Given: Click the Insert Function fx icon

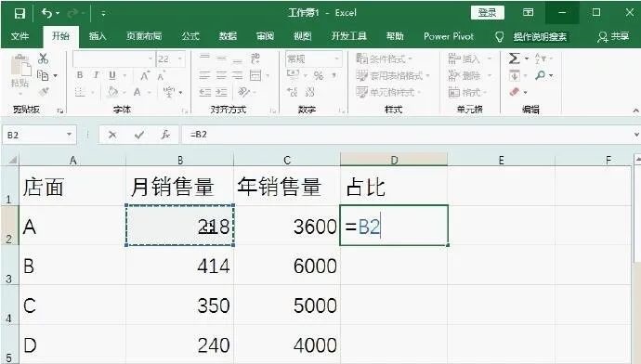Looking at the screenshot, I should click(x=165, y=135).
